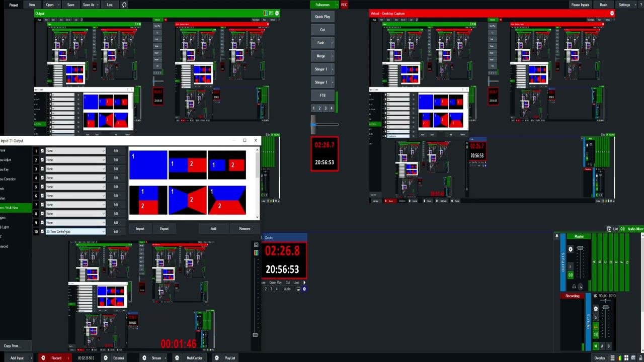644x362 pixels.
Task: Click Edit for layer 10
Action: click(x=116, y=232)
